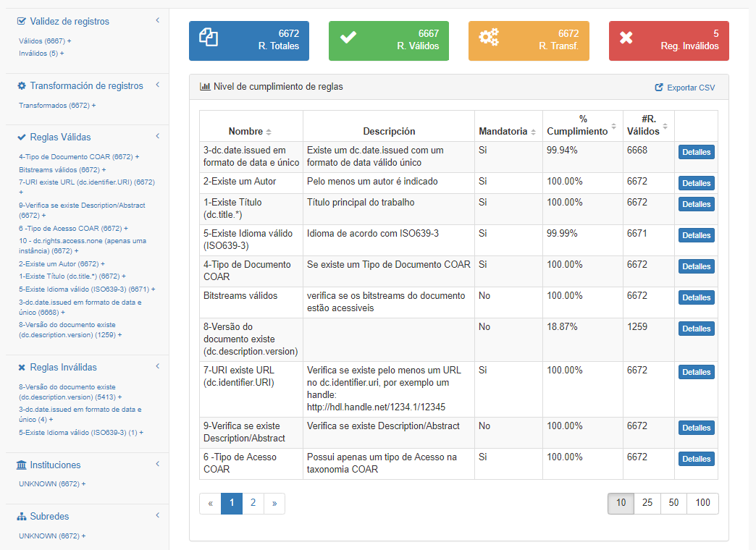Click the R. Válidos checkmark icon
The height and width of the screenshot is (550, 756).
(x=348, y=37)
